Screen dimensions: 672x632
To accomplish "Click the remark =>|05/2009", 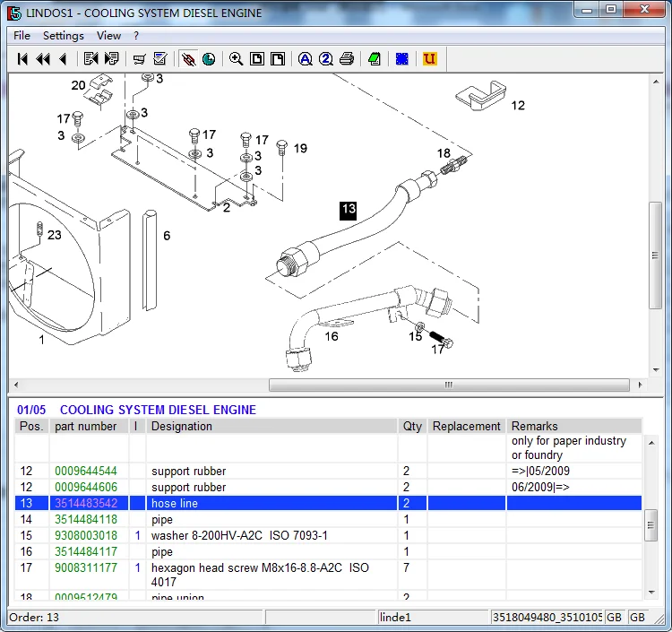I will [540, 471].
